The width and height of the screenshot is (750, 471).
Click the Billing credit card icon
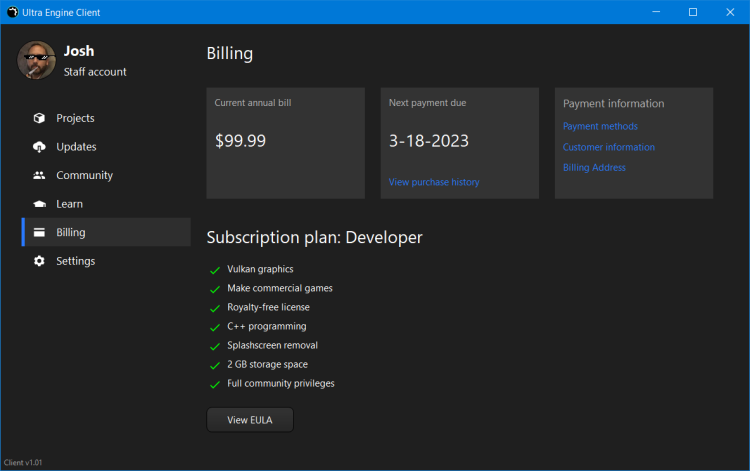[x=39, y=233]
